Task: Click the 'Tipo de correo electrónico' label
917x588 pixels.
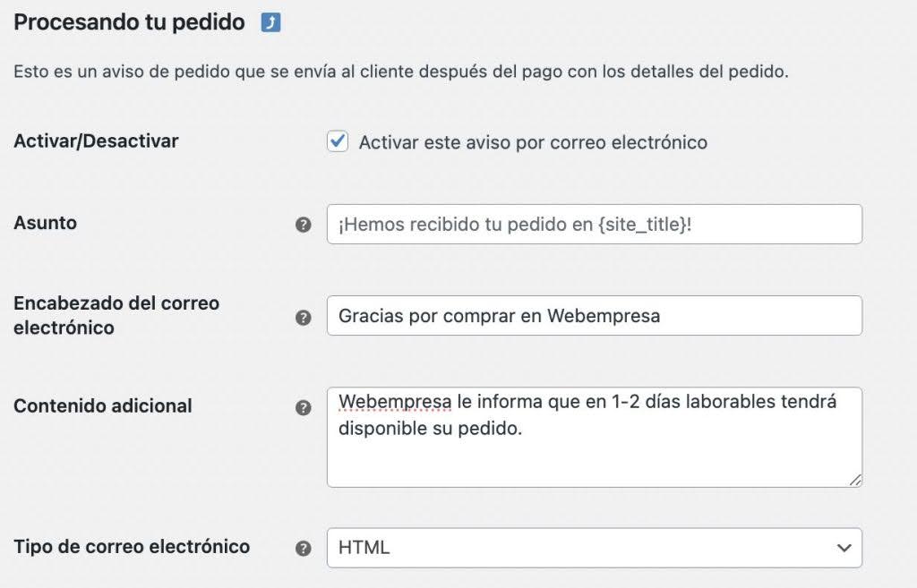Action: point(132,546)
